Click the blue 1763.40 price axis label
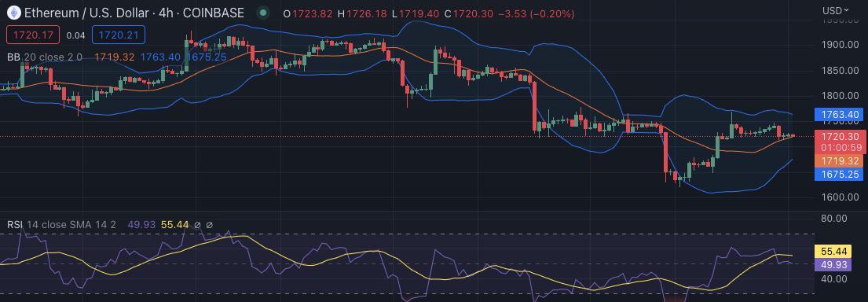 point(840,115)
